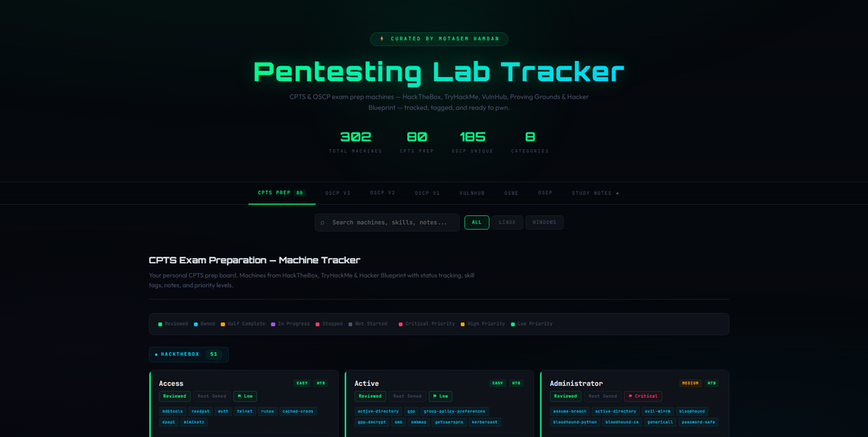Click the gpp-decrypt skill tag
The image size is (868, 437).
(x=372, y=422)
